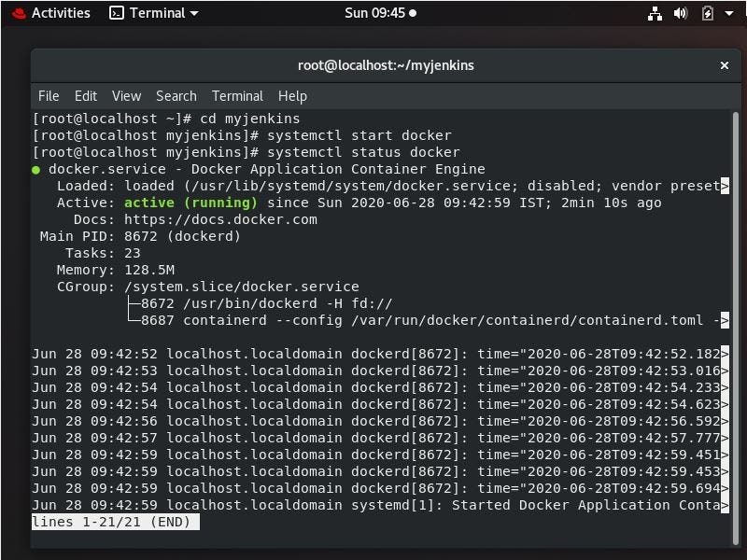The height and width of the screenshot is (560, 747).
Task: Open the Help menu
Action: pos(291,95)
